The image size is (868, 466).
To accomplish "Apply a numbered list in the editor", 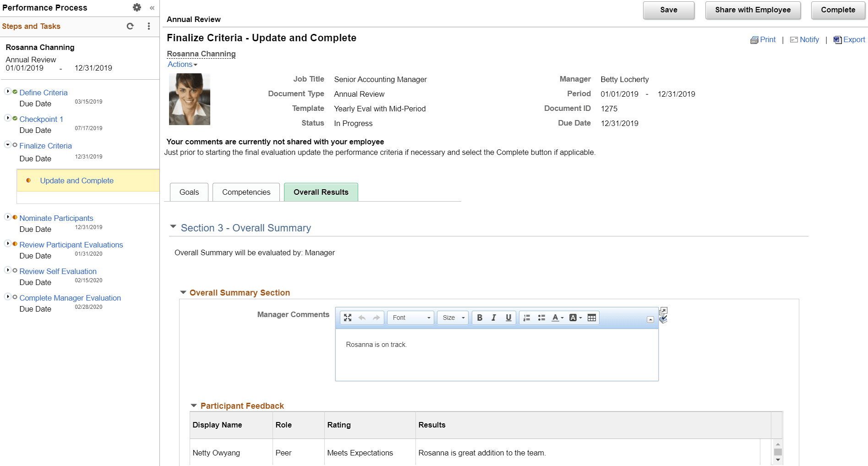I will coord(526,318).
